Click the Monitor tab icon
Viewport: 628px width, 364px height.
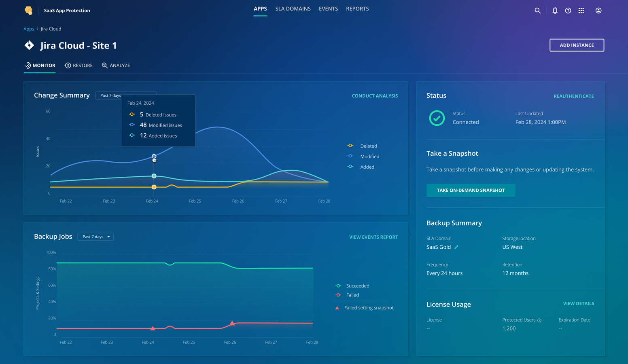coord(28,65)
